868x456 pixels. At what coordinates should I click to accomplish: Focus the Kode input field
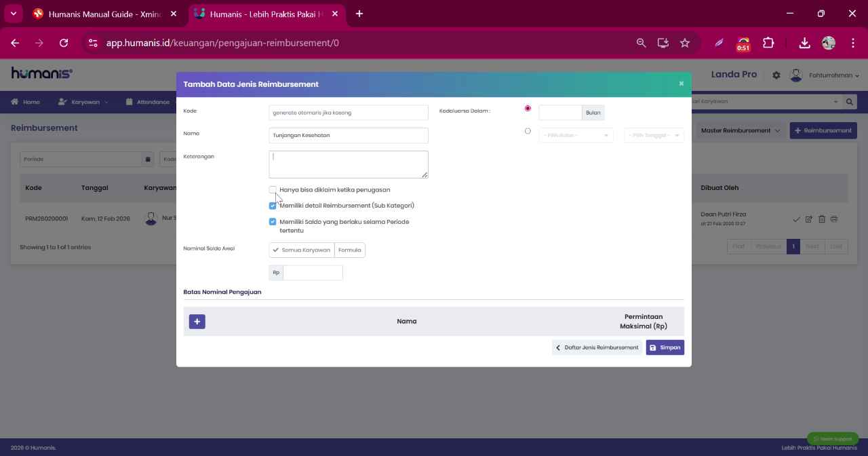pos(349,113)
